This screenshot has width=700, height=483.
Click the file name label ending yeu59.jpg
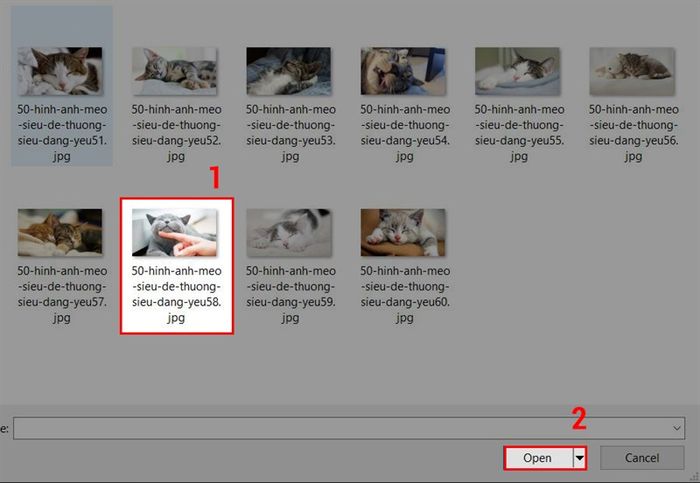291,294
